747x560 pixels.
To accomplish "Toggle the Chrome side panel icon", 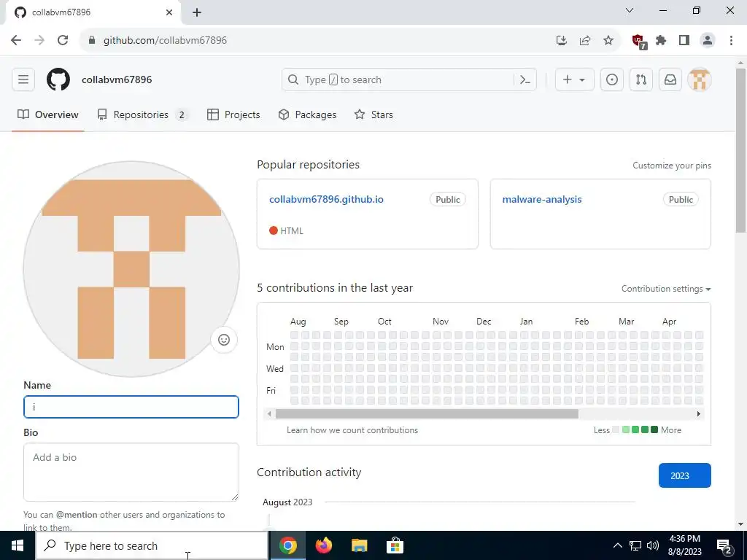I will pos(684,40).
